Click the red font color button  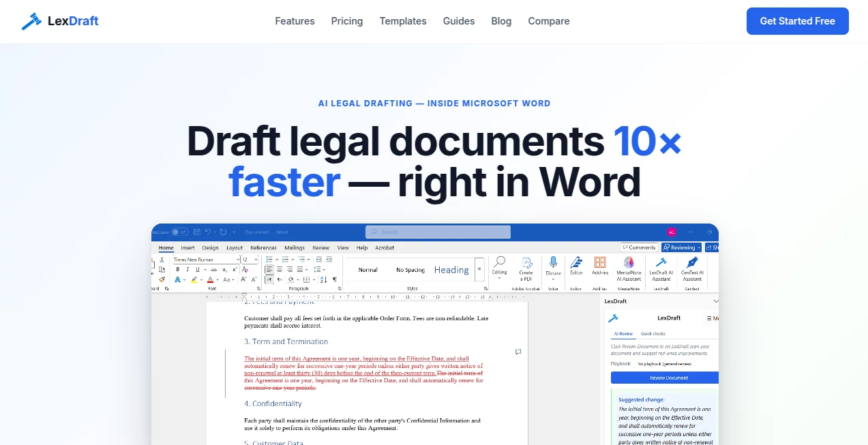(210, 279)
